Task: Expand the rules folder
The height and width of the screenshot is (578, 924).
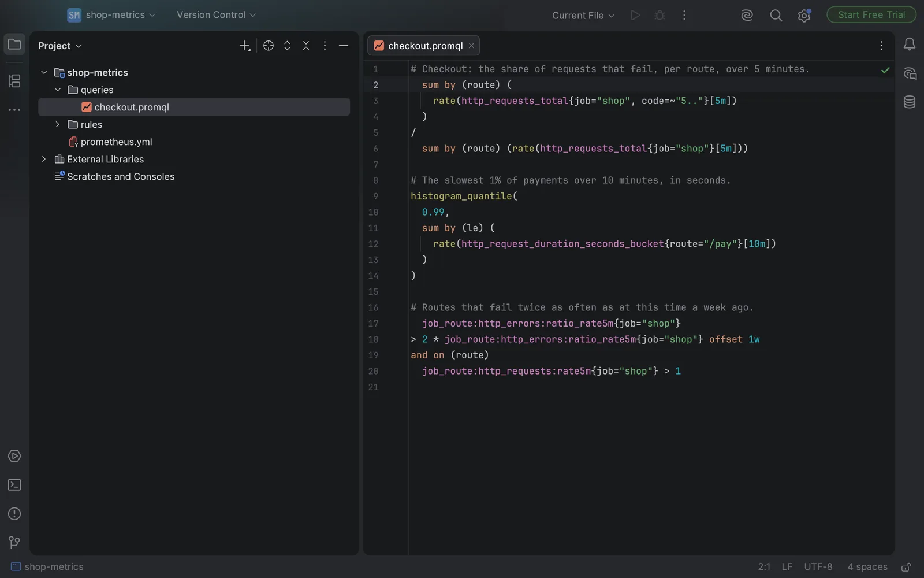Action: 58,124
